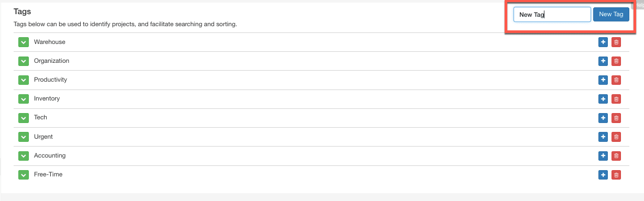Click the plus icon on Organization row

[603, 61]
